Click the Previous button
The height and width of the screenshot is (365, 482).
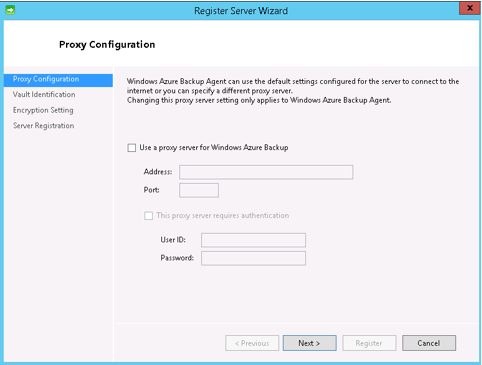(252, 343)
